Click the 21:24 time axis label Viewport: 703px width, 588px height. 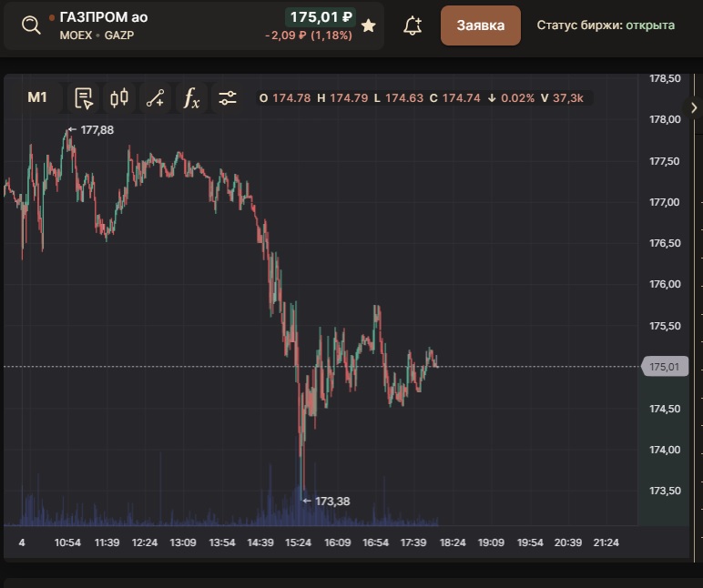606,542
